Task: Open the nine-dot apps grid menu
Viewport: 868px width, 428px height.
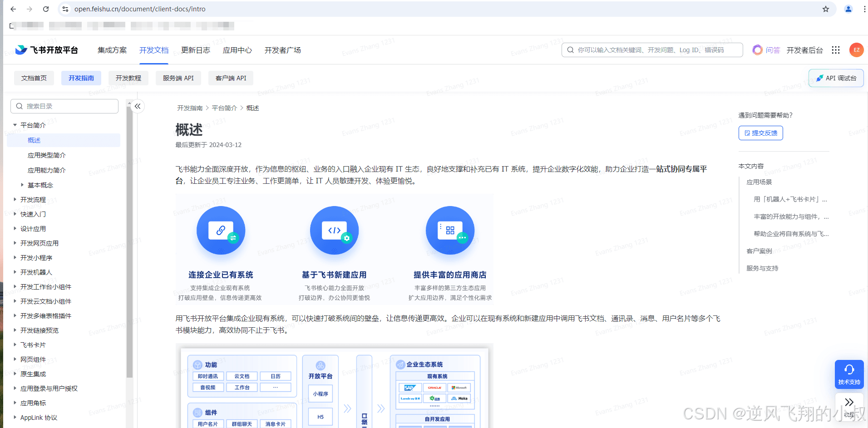Action: click(836, 50)
